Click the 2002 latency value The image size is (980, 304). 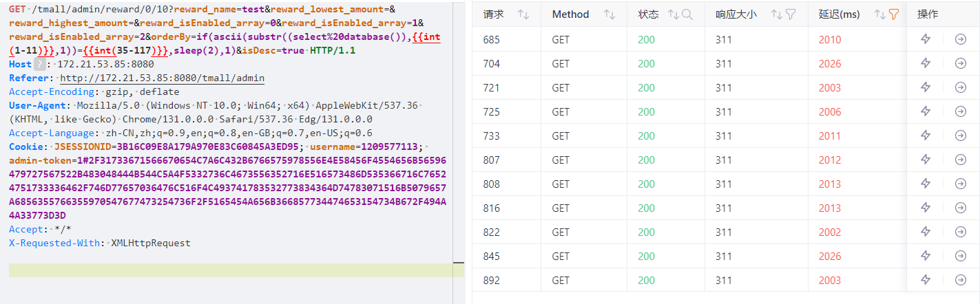point(830,232)
